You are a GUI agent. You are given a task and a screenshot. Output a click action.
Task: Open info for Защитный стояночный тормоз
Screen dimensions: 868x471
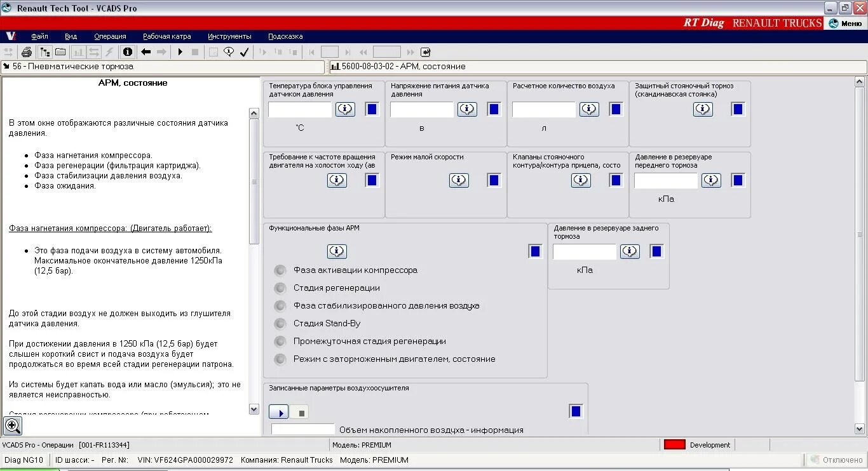(703, 109)
